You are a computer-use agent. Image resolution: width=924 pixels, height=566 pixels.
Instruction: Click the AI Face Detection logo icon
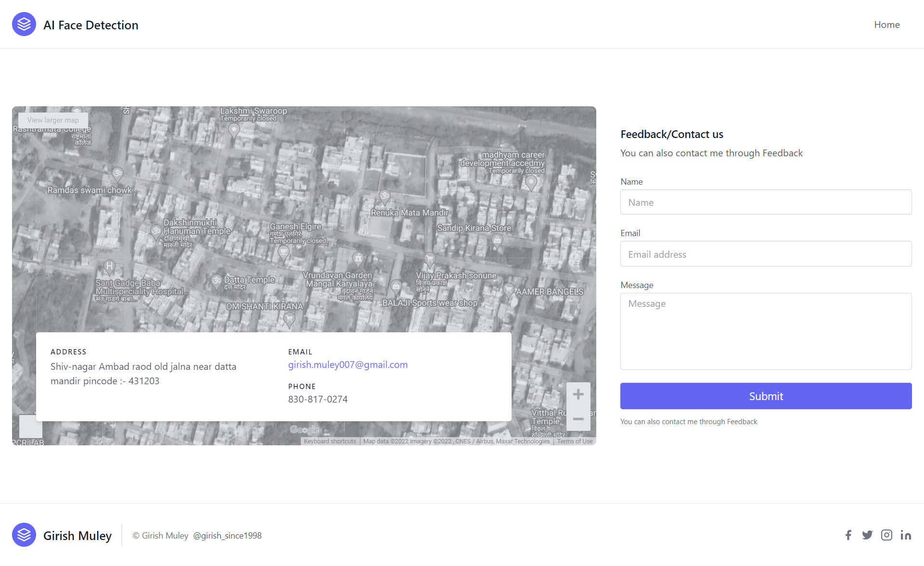pyautogui.click(x=24, y=24)
